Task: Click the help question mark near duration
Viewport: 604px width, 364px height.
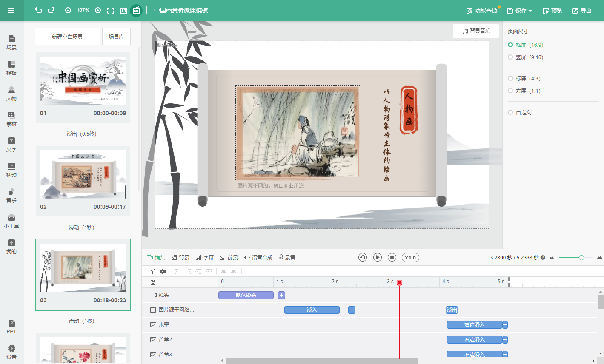Action: click(543, 258)
